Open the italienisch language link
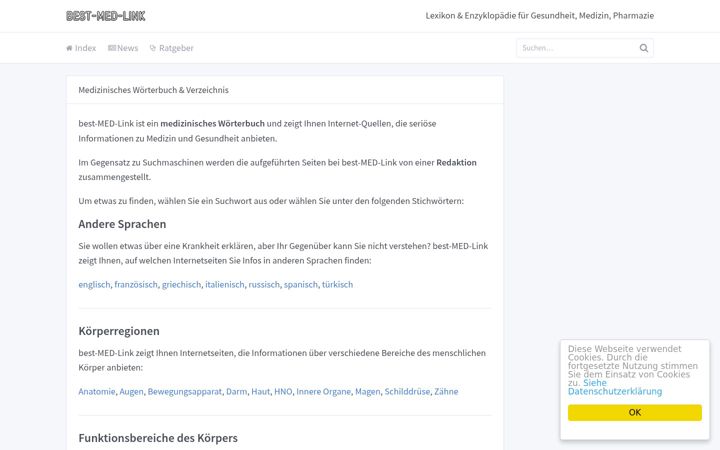The image size is (720, 450). click(x=225, y=284)
